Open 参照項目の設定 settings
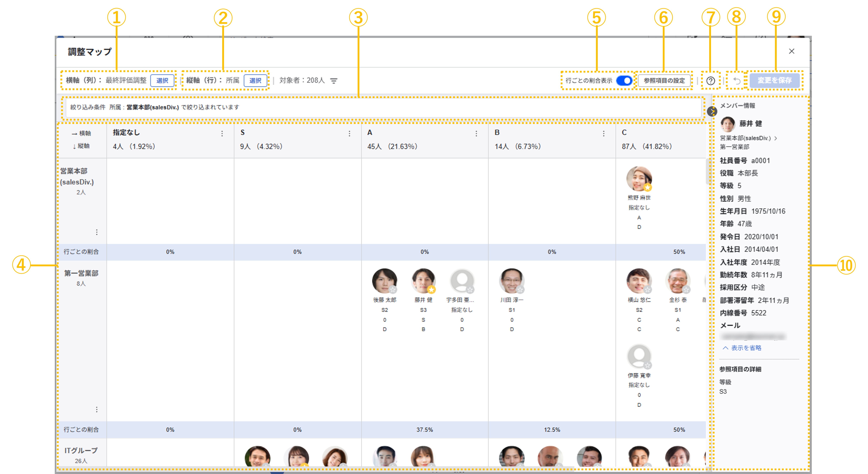Screen dimensions: 868x474 (x=664, y=81)
